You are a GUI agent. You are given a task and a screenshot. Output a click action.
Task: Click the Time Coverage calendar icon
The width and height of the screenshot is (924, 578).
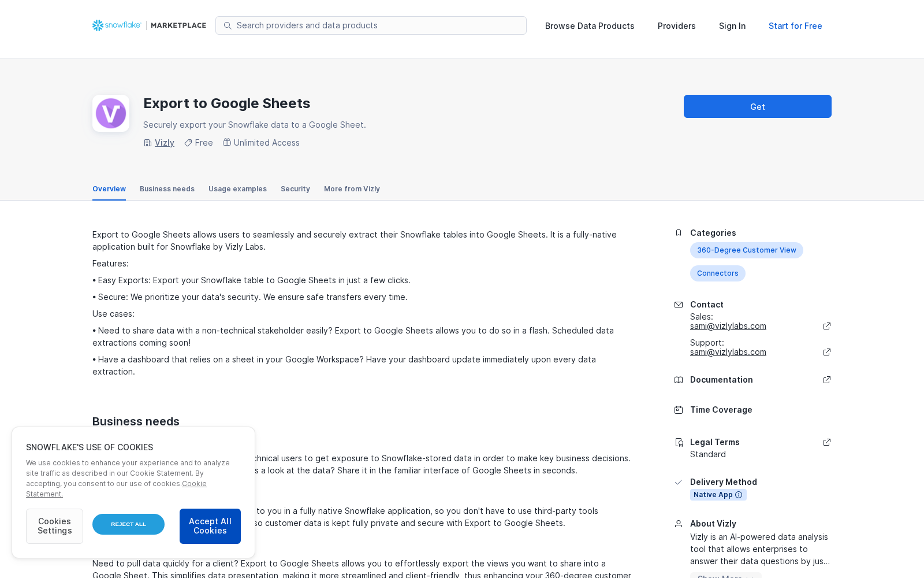click(679, 410)
